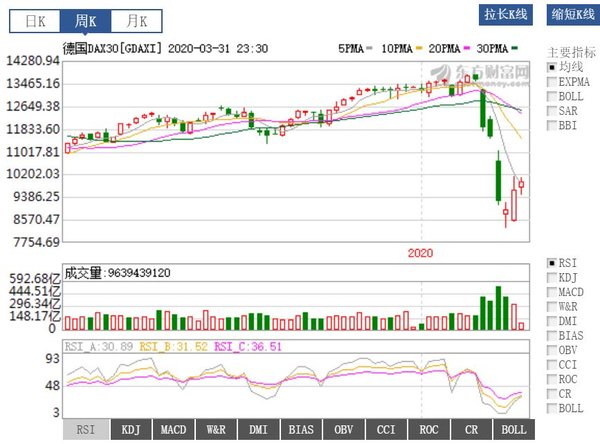Click the 2020 year marker on axis

tap(420, 253)
